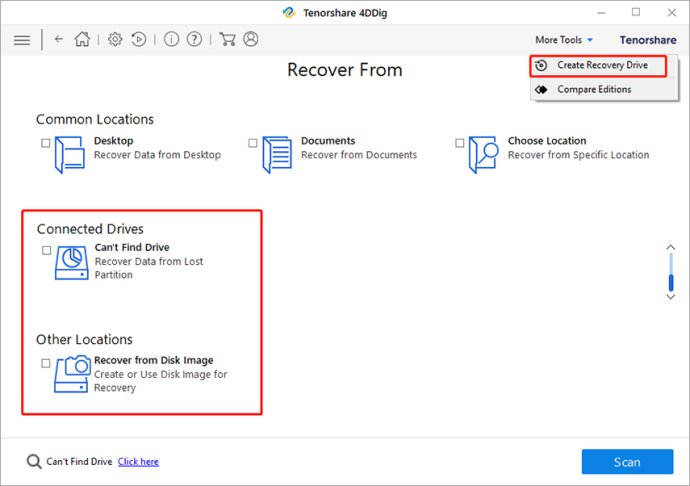Screen dimensions: 690x486
Task: Click the Choose Location title text
Action: tap(547, 141)
